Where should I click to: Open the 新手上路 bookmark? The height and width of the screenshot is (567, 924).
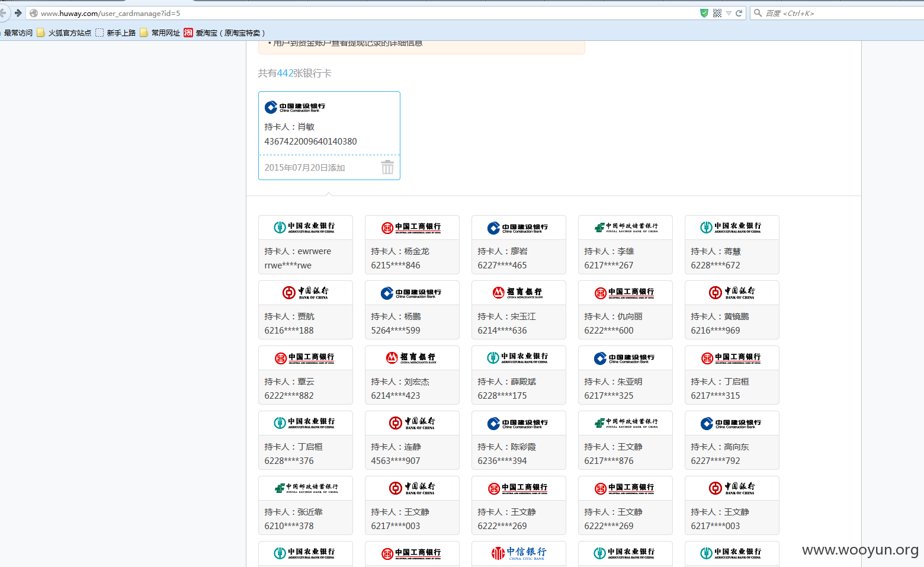point(115,33)
